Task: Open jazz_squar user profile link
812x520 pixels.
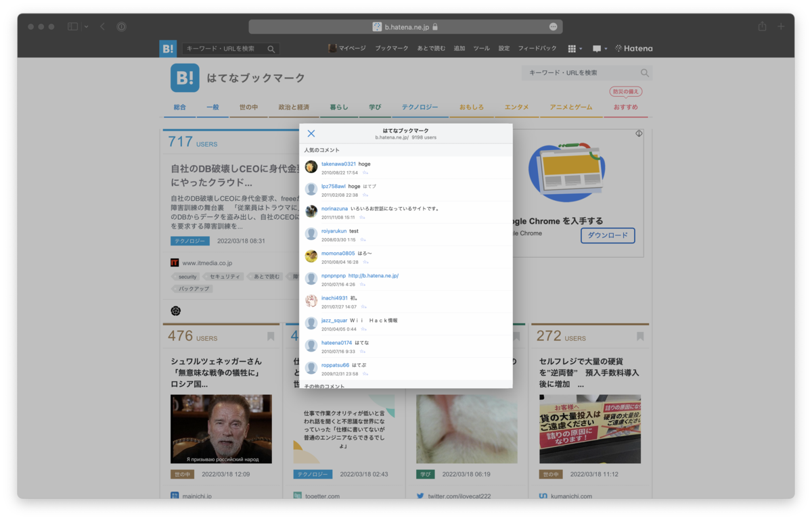Action: 334,321
